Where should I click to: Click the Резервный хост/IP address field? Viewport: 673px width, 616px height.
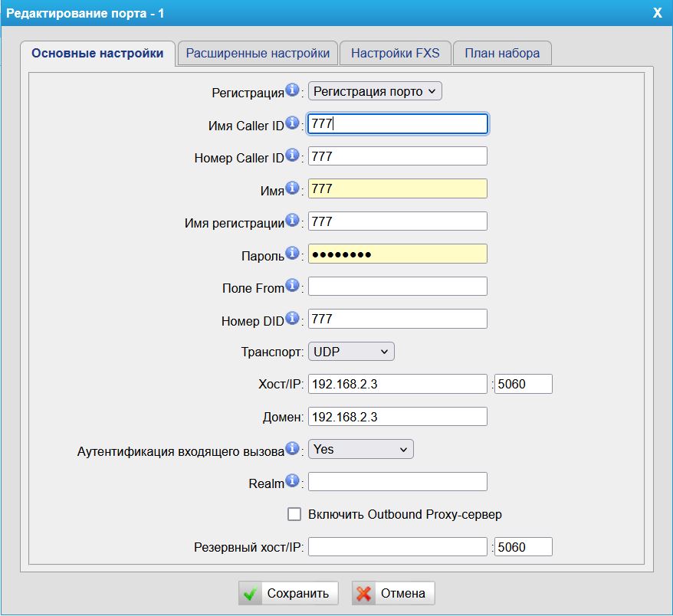398,547
